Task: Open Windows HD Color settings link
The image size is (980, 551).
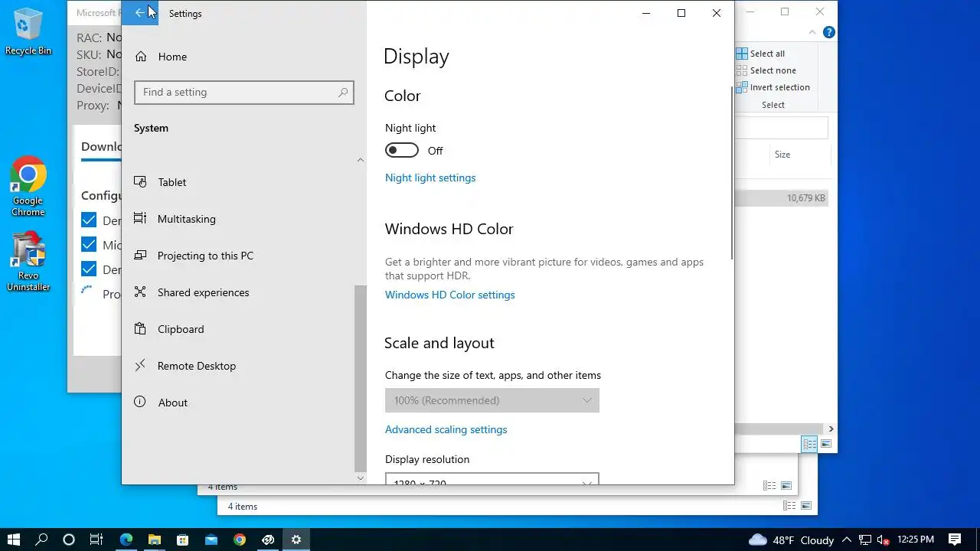Action: 450,295
